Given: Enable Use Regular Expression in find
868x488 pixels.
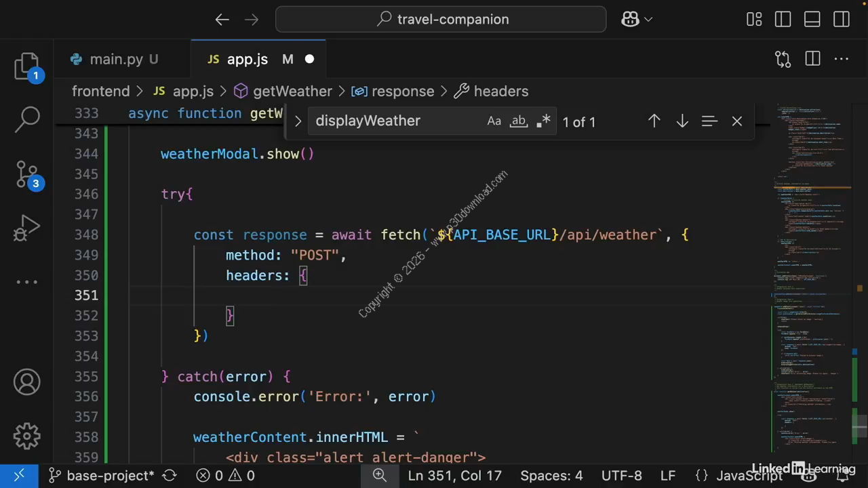Looking at the screenshot, I should pos(543,121).
